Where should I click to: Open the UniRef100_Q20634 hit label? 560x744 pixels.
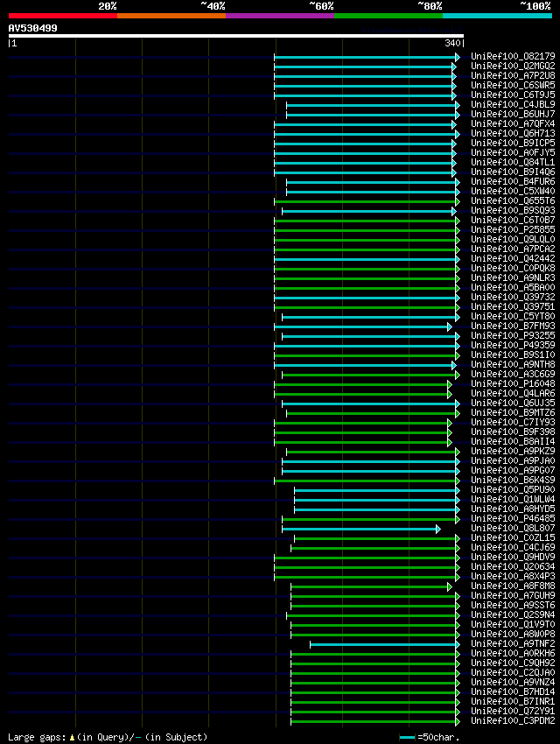pos(513,566)
